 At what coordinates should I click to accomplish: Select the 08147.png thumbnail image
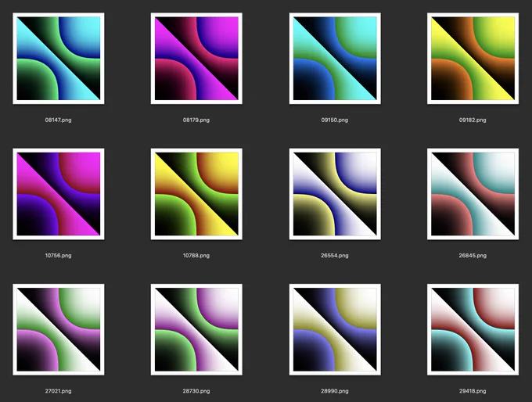pos(59,59)
